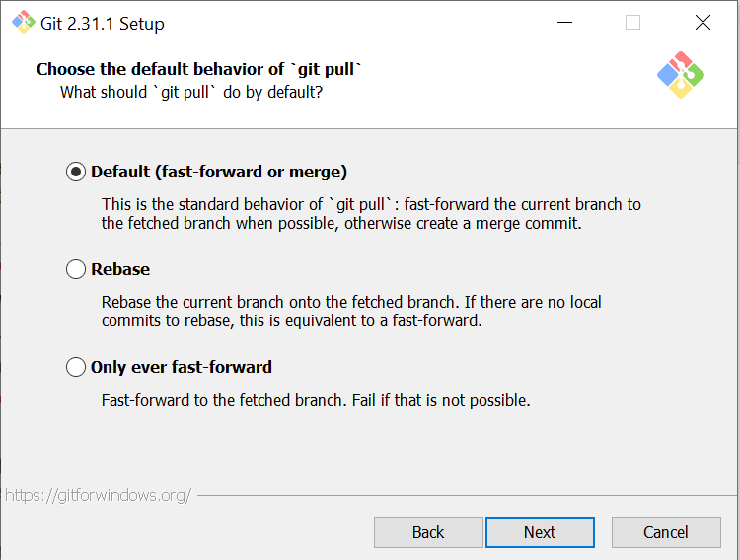Click the greyed-out maximize button
The image size is (740, 560).
click(633, 23)
